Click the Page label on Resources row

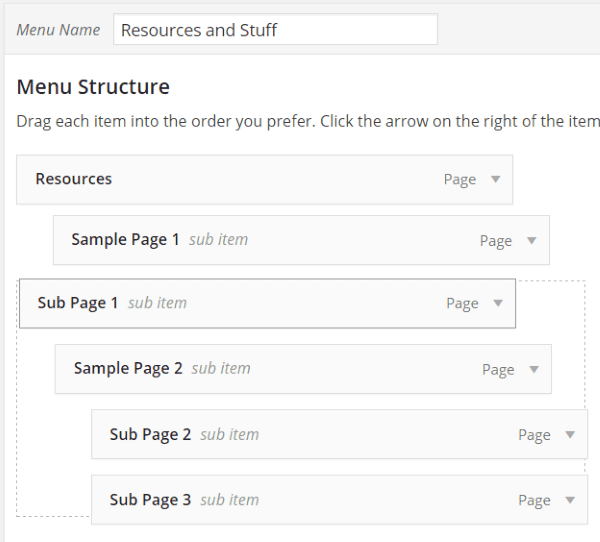[x=460, y=180]
